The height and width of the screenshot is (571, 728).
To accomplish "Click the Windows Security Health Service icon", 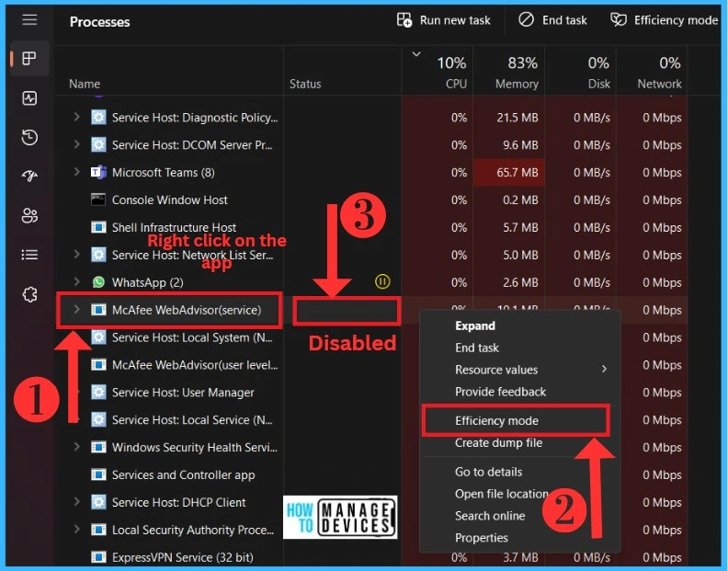I will (x=98, y=447).
